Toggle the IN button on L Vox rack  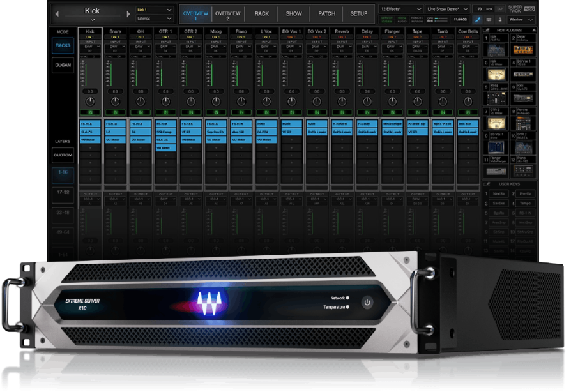[266, 112]
